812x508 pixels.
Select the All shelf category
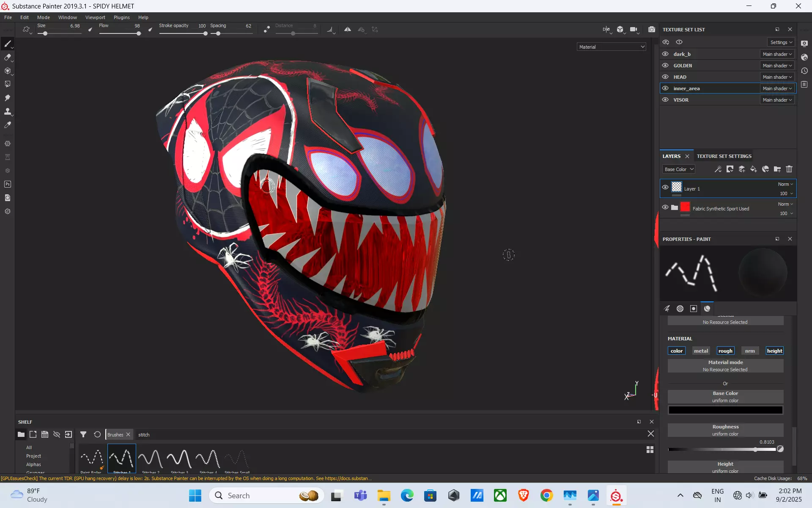click(x=29, y=447)
